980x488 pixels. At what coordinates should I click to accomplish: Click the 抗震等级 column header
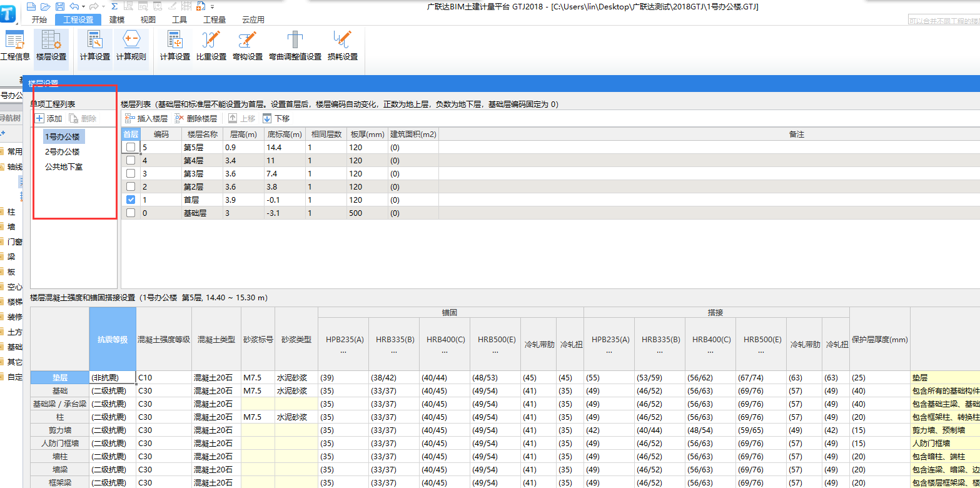click(x=113, y=339)
